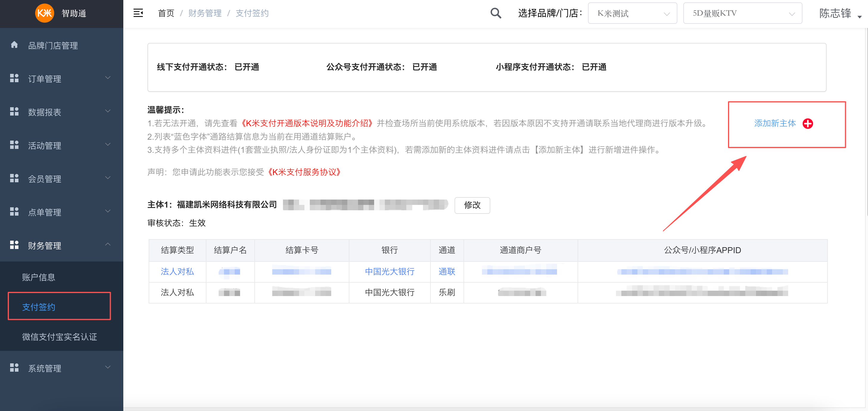868x411 pixels.
Task: Select the 系统管理 grid icon
Action: pyautogui.click(x=14, y=368)
